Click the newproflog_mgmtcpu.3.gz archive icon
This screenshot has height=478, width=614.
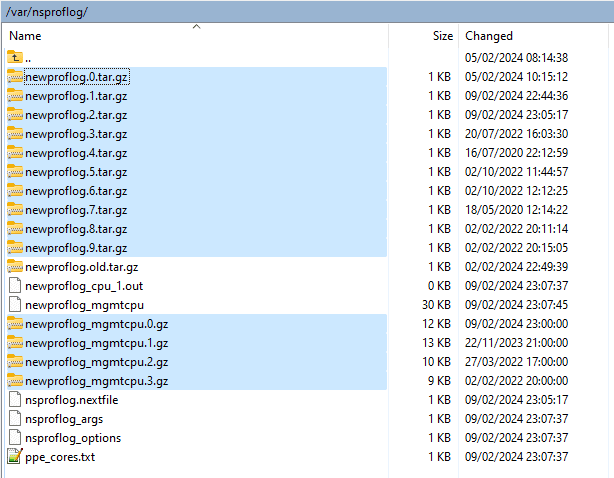pos(14,380)
